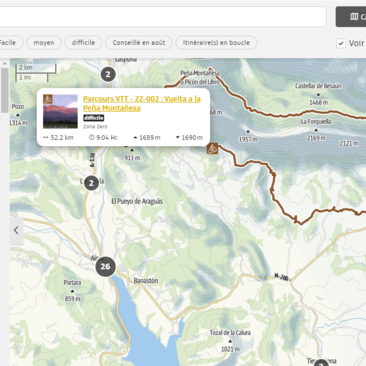Click the 'Partara' peak label
The height and width of the screenshot is (366, 366).
coord(72,283)
